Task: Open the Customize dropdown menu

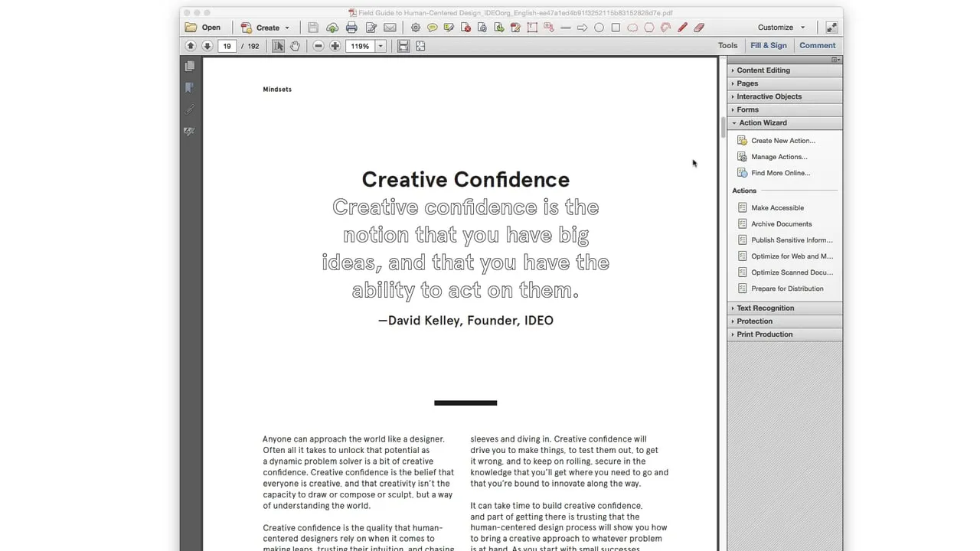Action: pyautogui.click(x=782, y=28)
